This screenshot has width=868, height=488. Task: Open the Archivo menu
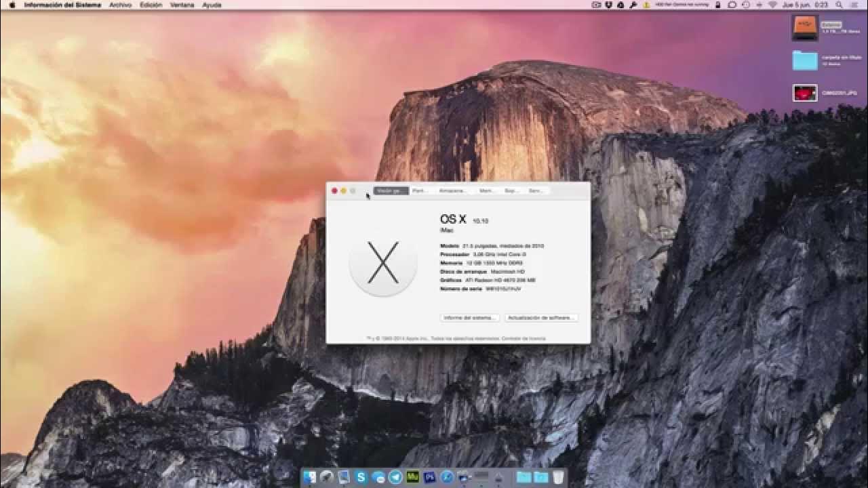tap(120, 5)
